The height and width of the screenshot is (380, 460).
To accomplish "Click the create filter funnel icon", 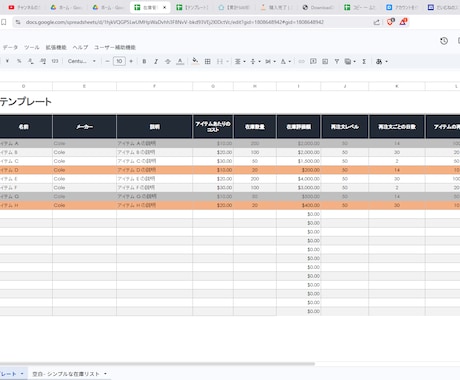I will [337, 61].
